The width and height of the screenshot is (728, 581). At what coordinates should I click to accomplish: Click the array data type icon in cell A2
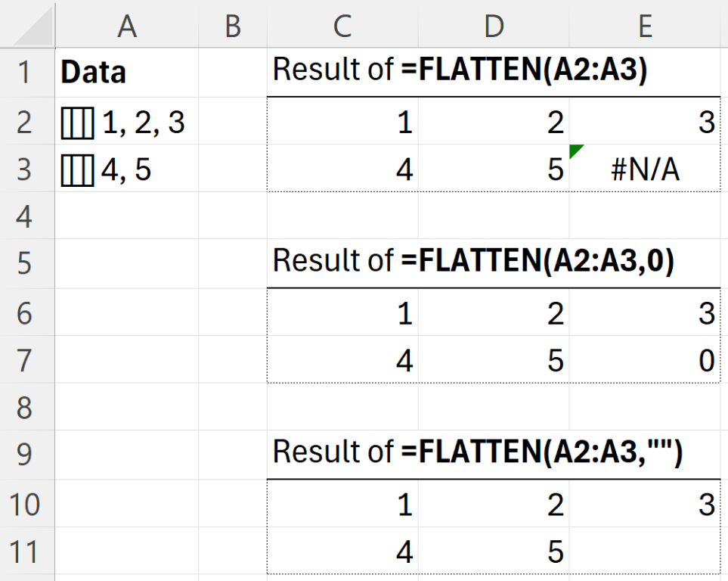78,123
